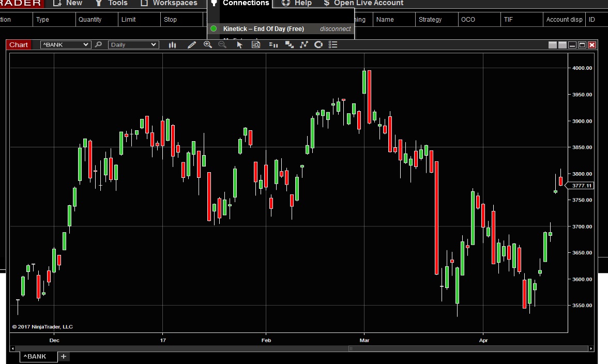Toggle the Chart Trader icon
This screenshot has width=608, height=364.
pyautogui.click(x=273, y=45)
